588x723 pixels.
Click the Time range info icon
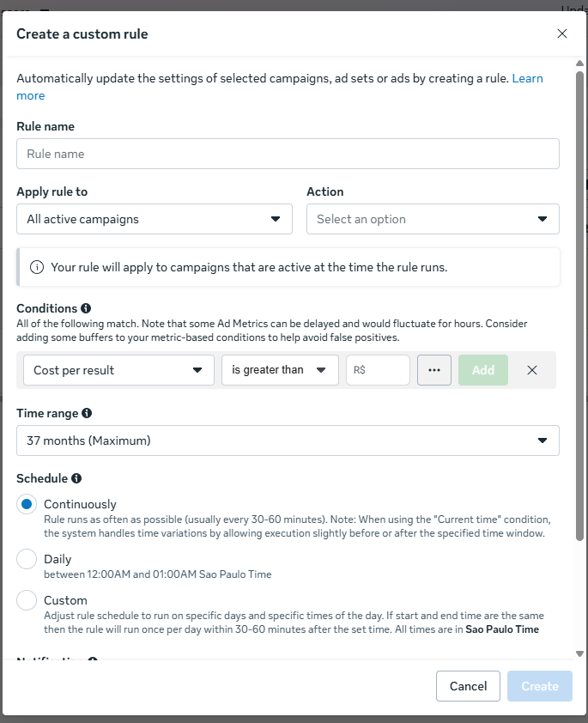88,414
